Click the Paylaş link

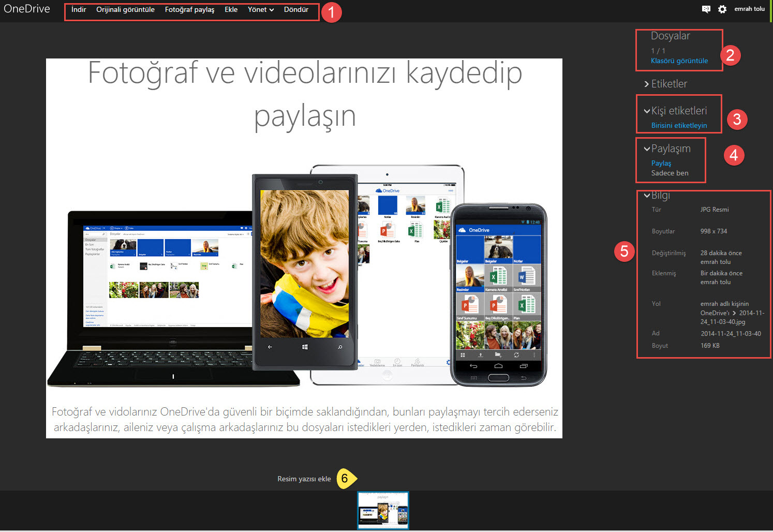click(661, 163)
